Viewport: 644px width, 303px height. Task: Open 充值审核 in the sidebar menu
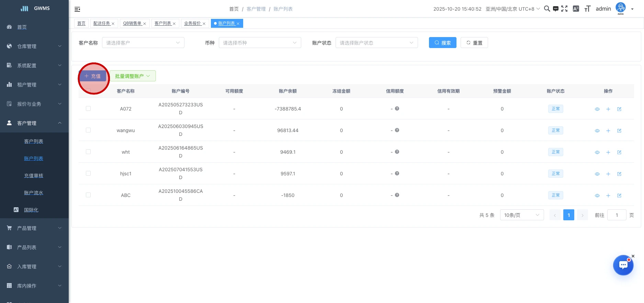coord(34,176)
